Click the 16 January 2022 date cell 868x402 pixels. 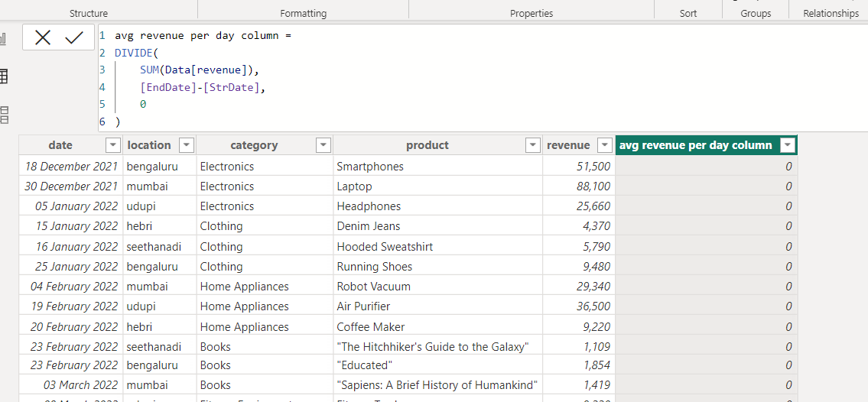click(71, 247)
